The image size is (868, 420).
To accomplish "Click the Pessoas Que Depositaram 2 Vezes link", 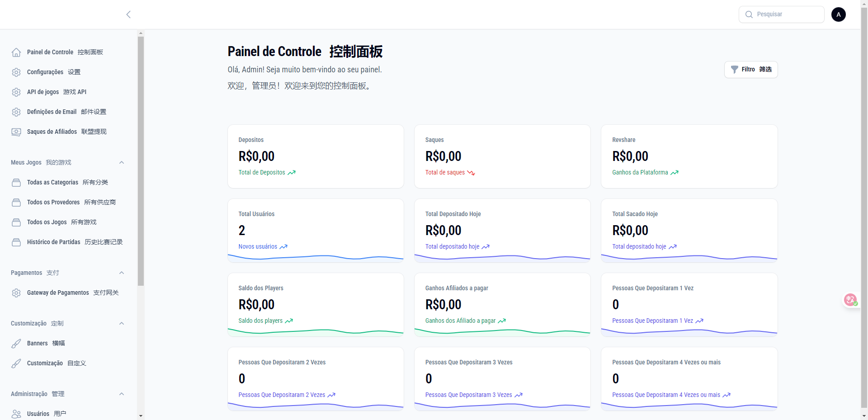I will click(x=282, y=395).
